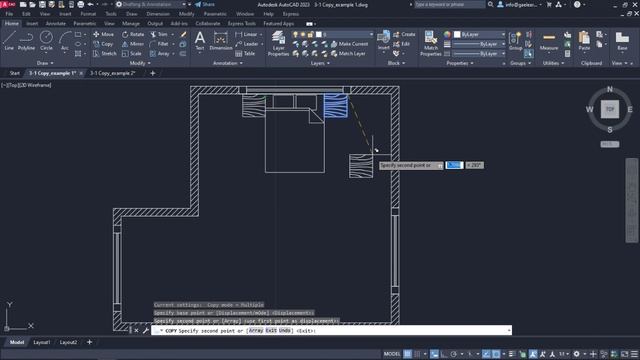Toggle snap mode in status bar

417,354
